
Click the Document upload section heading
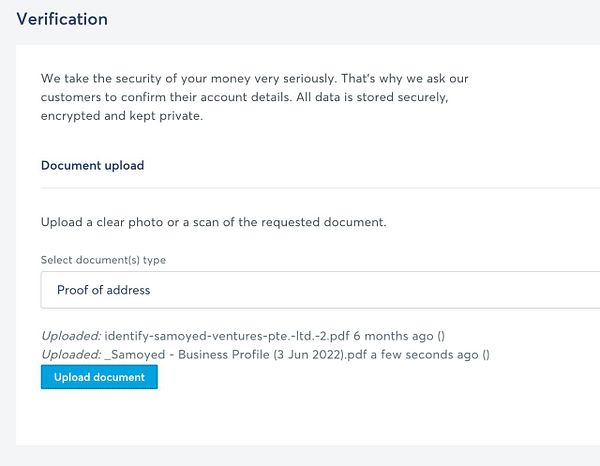[92, 166]
